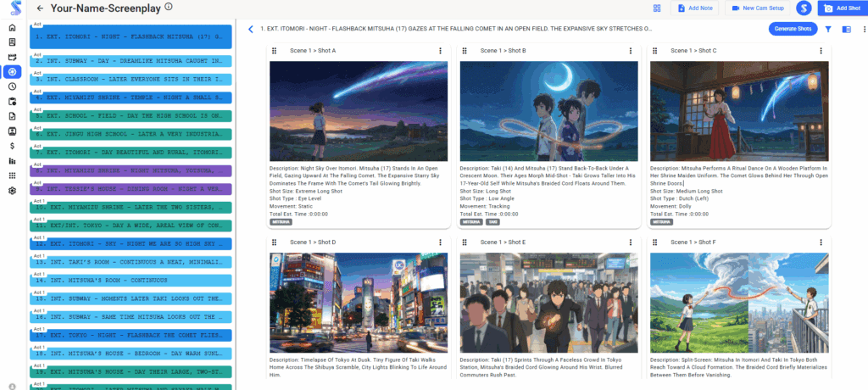868x390 pixels.
Task: Open the clock icon in the sidebar
Action: point(12,86)
